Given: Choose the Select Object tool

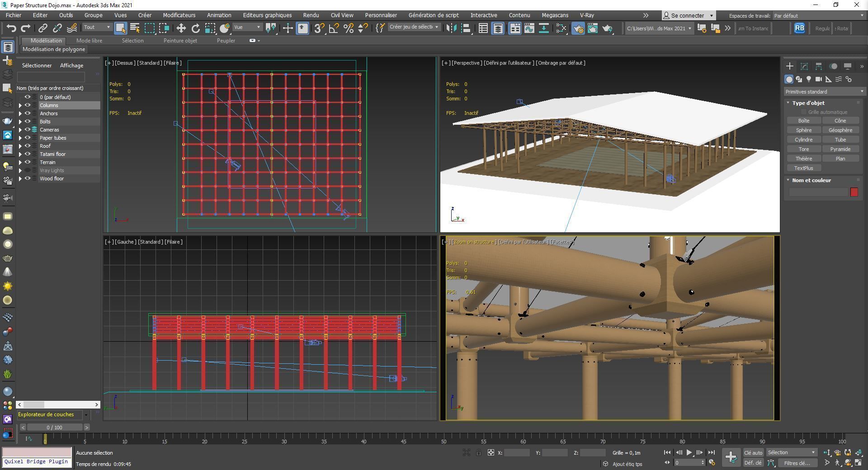Looking at the screenshot, I should pyautogui.click(x=120, y=28).
